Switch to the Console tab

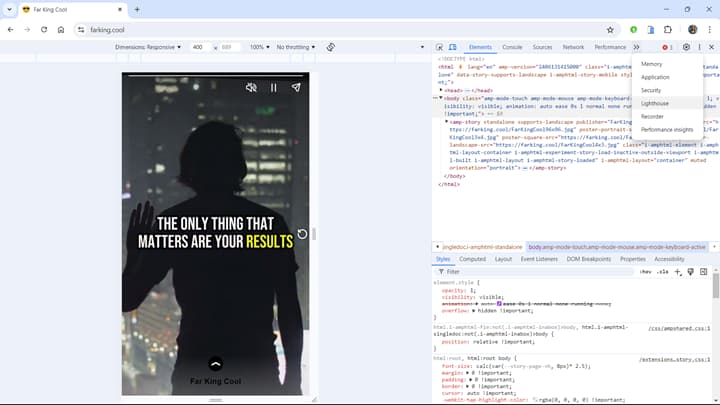[512, 47]
